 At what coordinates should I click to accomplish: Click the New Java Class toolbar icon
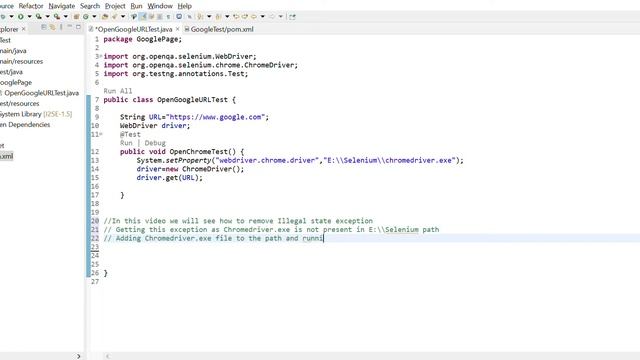[x=86, y=17]
